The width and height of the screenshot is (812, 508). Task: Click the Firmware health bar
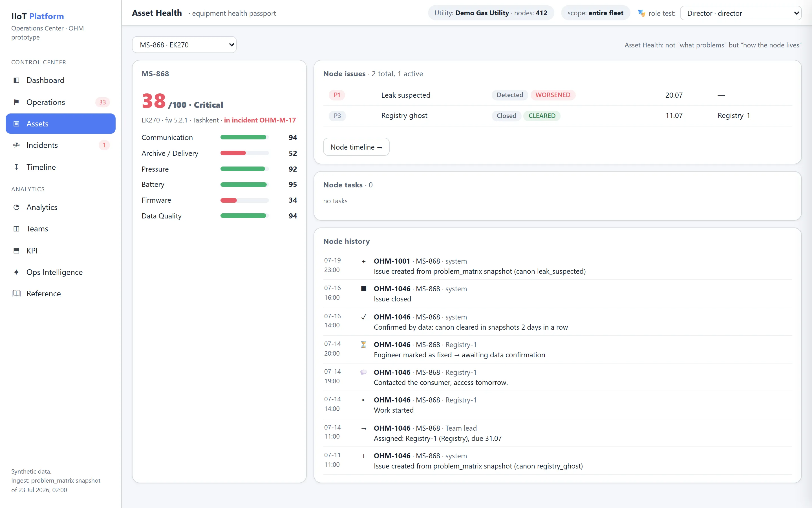[245, 200]
